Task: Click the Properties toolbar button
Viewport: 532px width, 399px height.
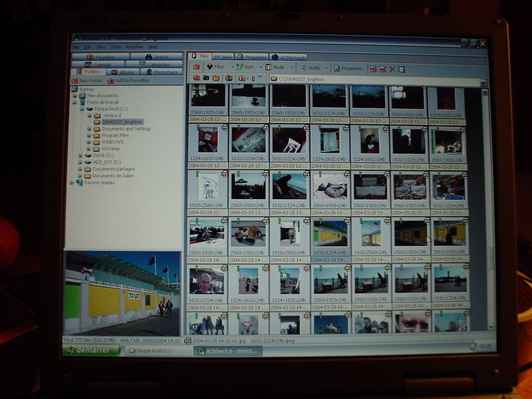Action: 348,68
